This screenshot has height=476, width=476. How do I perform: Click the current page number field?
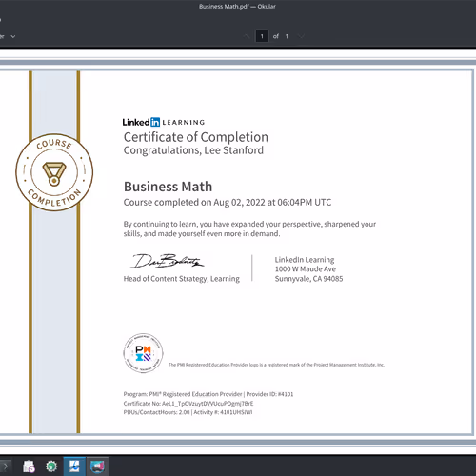[262, 36]
